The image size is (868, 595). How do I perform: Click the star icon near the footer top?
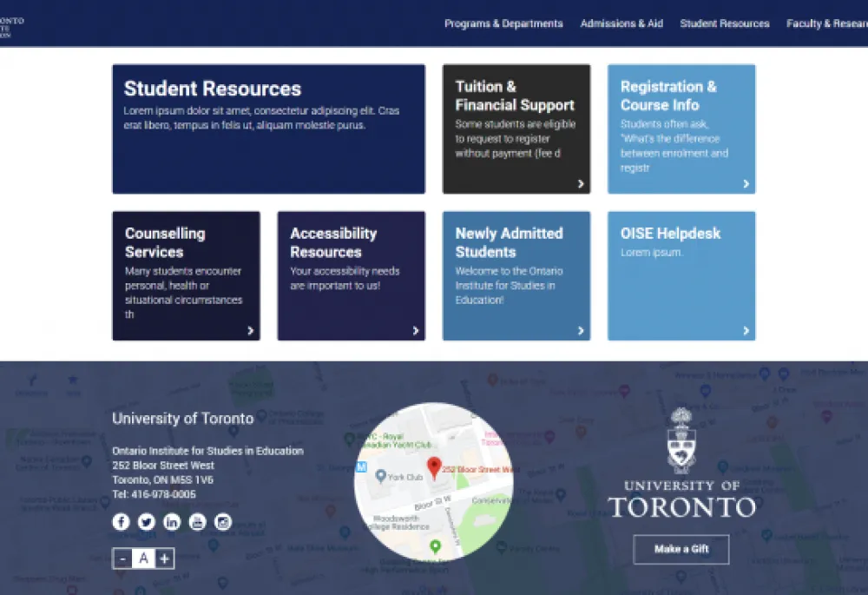[72, 380]
